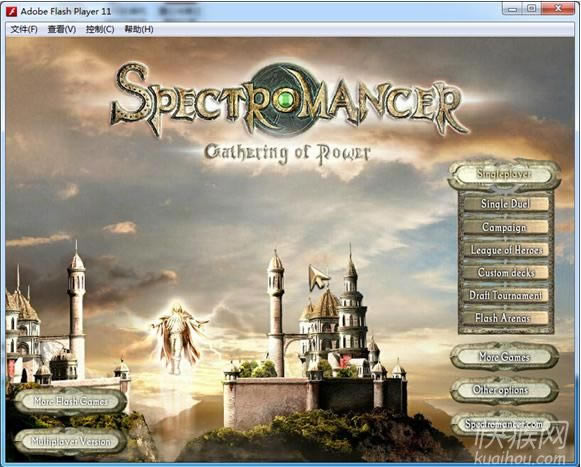Click the Adobe Flash Player title icon
The width and height of the screenshot is (581, 467).
pyautogui.click(x=11, y=11)
